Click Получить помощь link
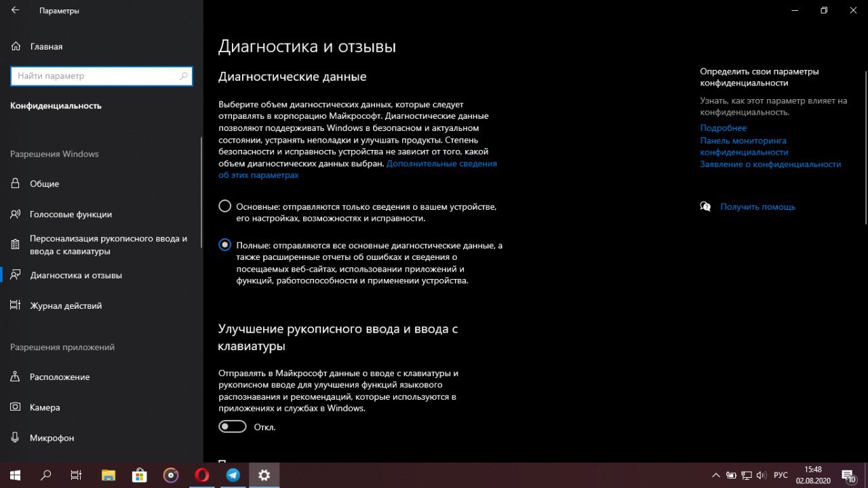 click(x=757, y=206)
